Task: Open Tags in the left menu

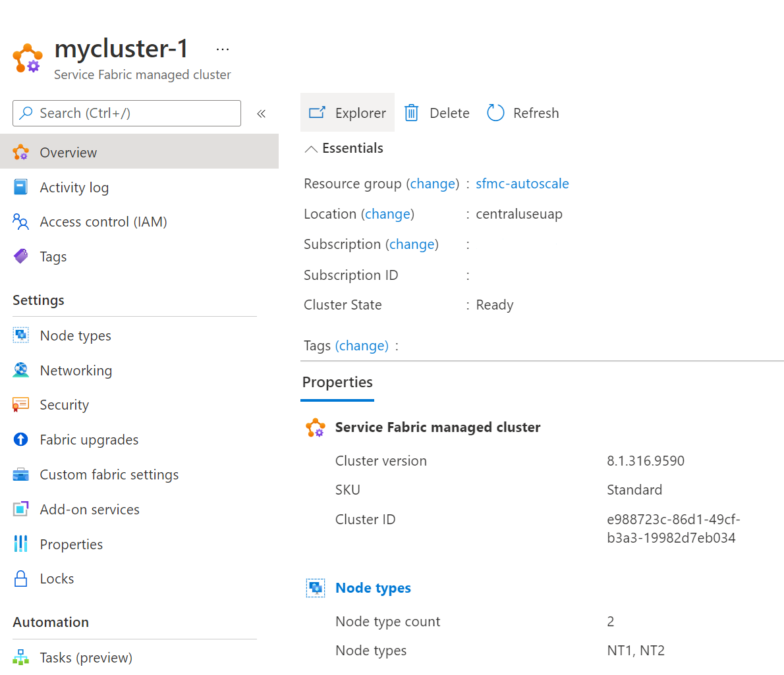Action: click(53, 256)
